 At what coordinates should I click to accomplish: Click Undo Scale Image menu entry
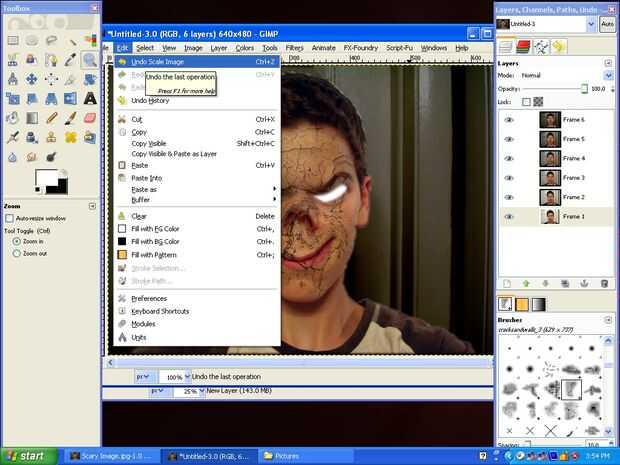point(196,62)
